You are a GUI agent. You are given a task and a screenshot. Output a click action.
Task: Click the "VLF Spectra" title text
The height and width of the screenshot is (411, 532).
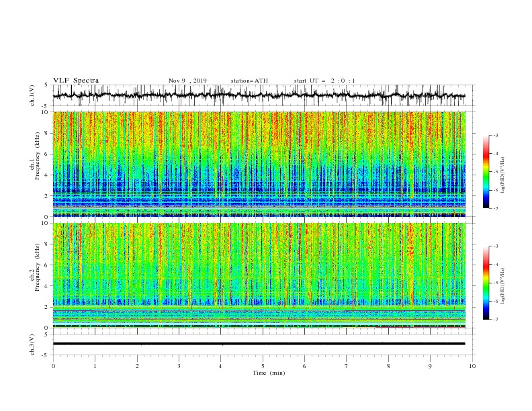coord(76,81)
